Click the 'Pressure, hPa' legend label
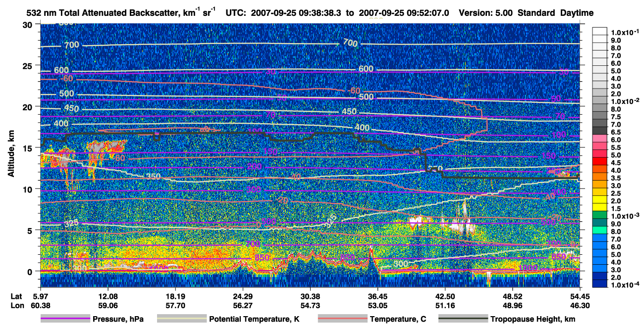The image size is (644, 330). [x=118, y=320]
